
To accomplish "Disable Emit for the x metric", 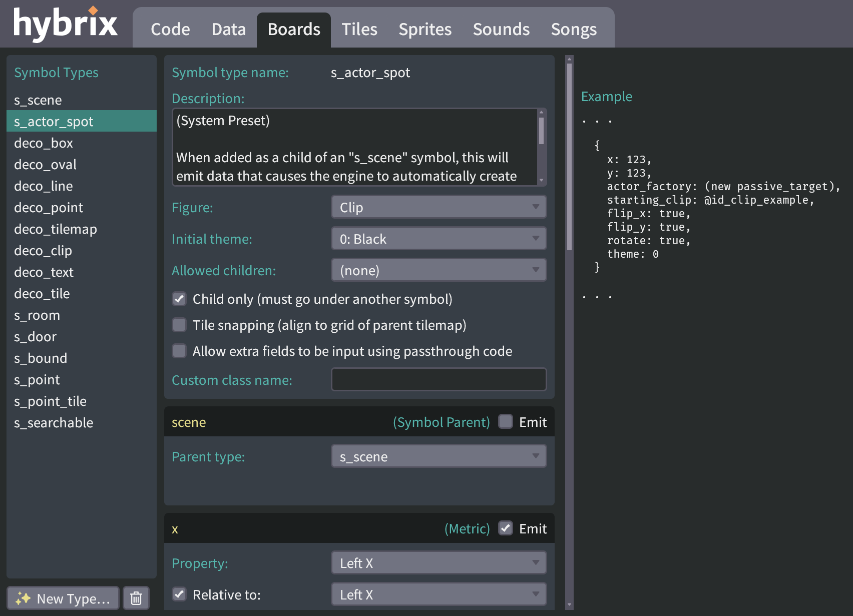I will [505, 528].
